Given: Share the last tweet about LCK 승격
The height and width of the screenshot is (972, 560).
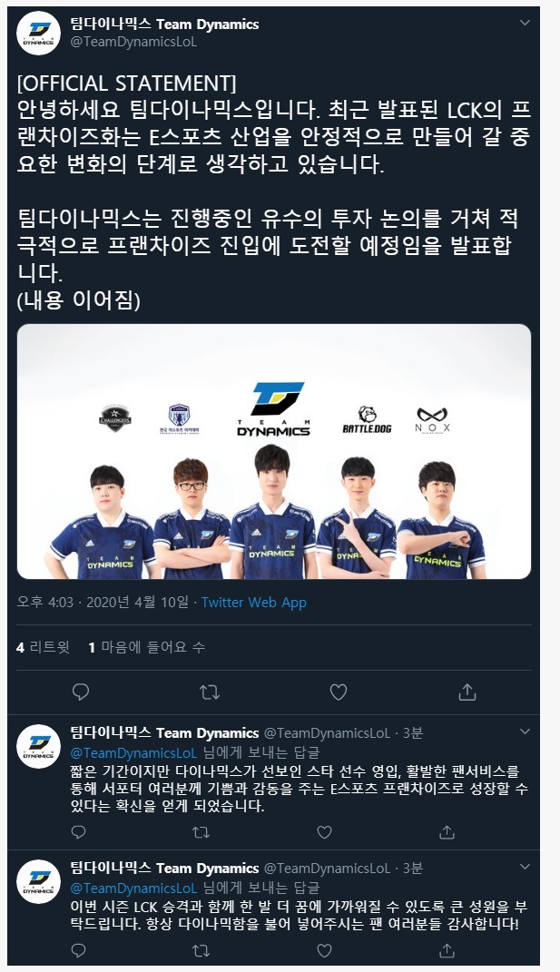Looking at the screenshot, I should (x=447, y=950).
